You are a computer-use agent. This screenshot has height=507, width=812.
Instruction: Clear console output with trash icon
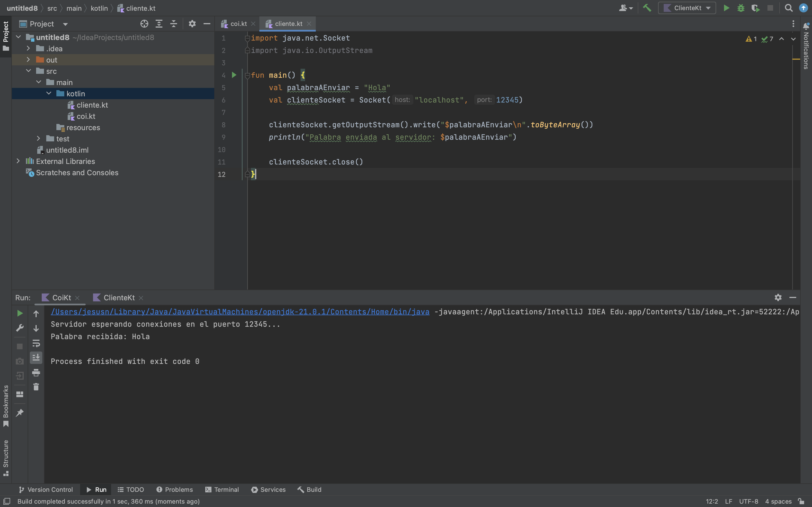tap(36, 387)
